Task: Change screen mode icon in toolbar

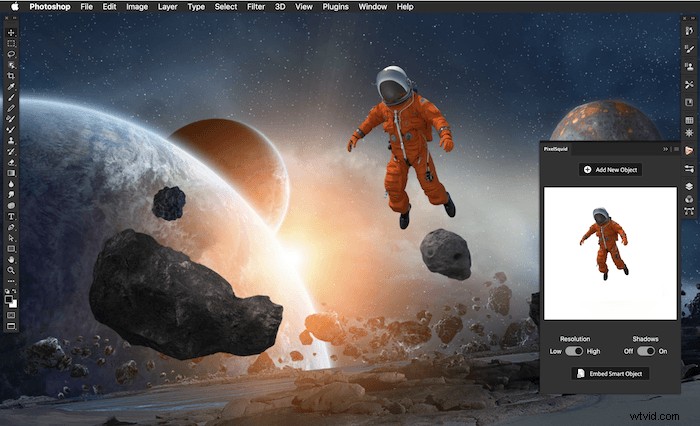Action: click(x=11, y=326)
